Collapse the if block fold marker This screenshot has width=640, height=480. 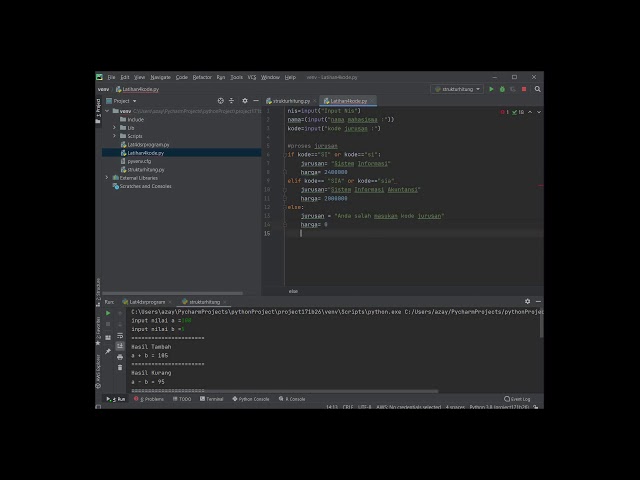(x=284, y=155)
